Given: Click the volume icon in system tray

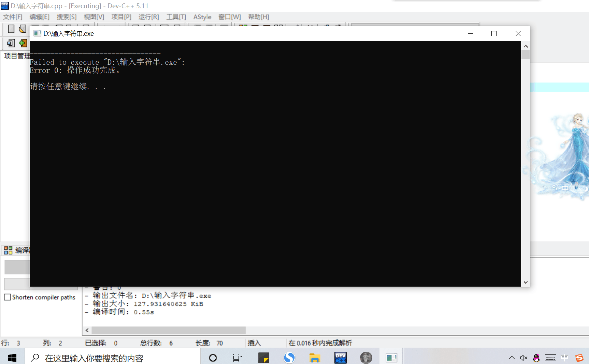Looking at the screenshot, I should click(x=523, y=358).
